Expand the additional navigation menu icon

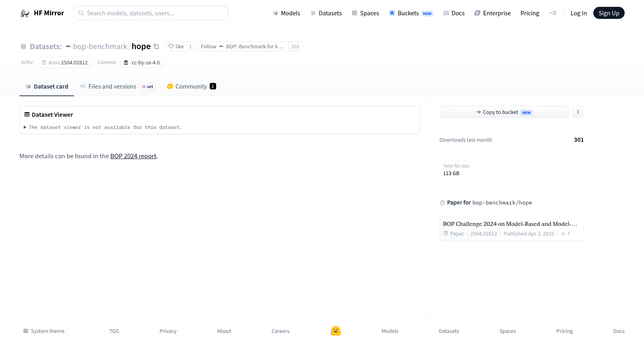pos(553,13)
